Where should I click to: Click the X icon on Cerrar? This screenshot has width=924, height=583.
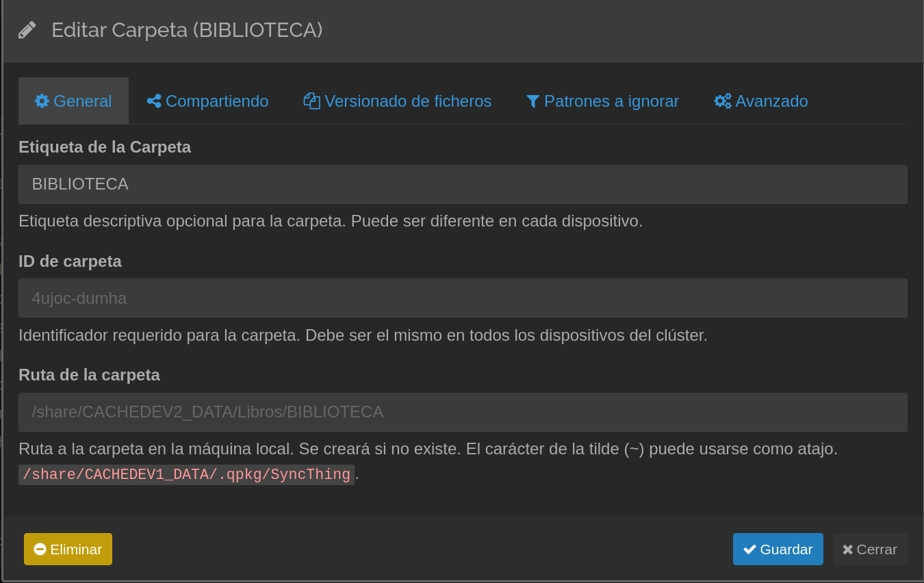pos(847,549)
